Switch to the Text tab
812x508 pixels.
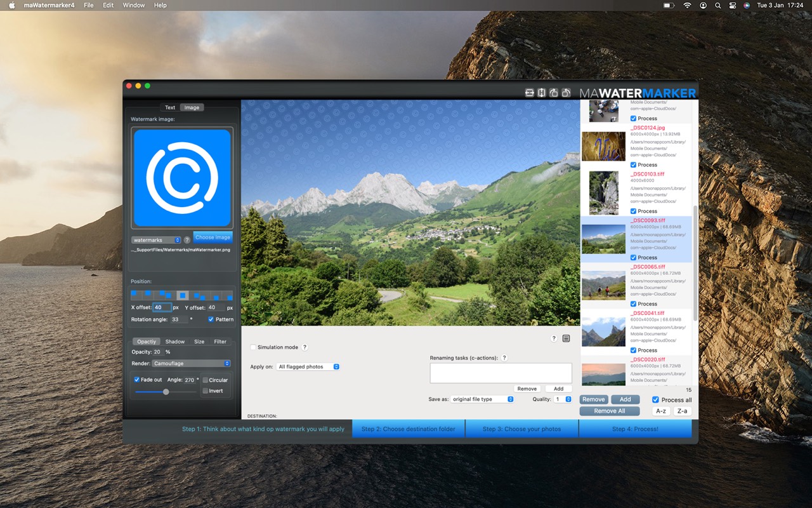coord(170,107)
